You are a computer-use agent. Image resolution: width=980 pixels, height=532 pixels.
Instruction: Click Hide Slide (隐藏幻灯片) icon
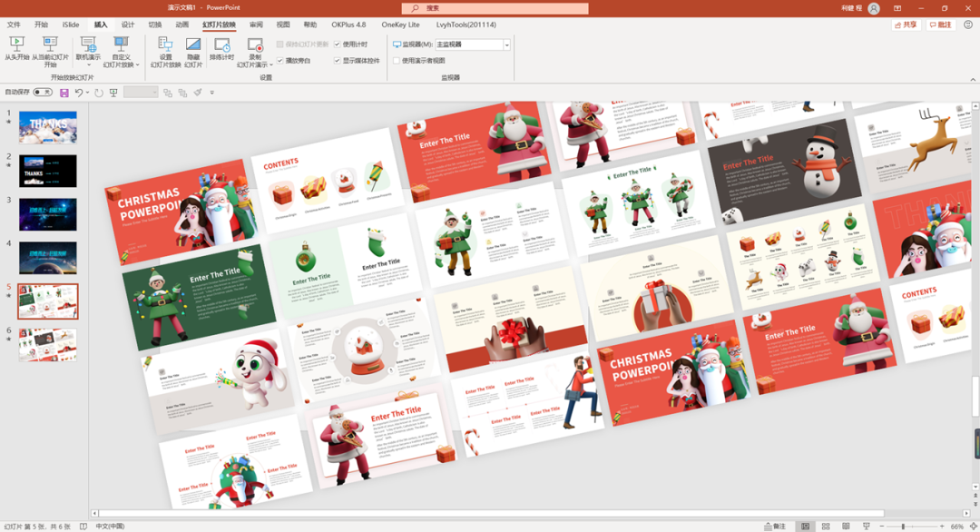coord(193,44)
